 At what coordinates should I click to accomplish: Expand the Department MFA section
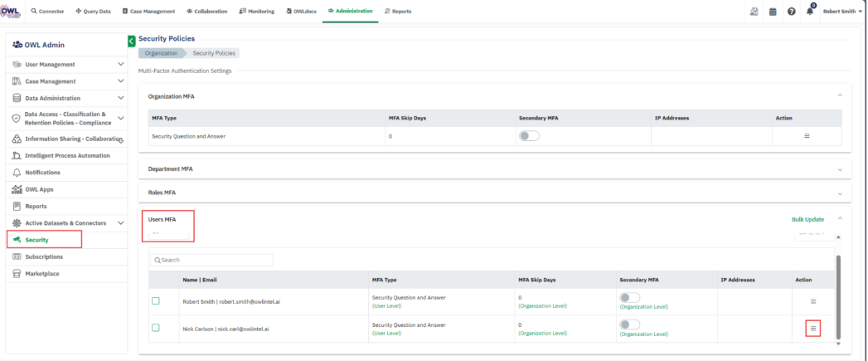click(840, 169)
